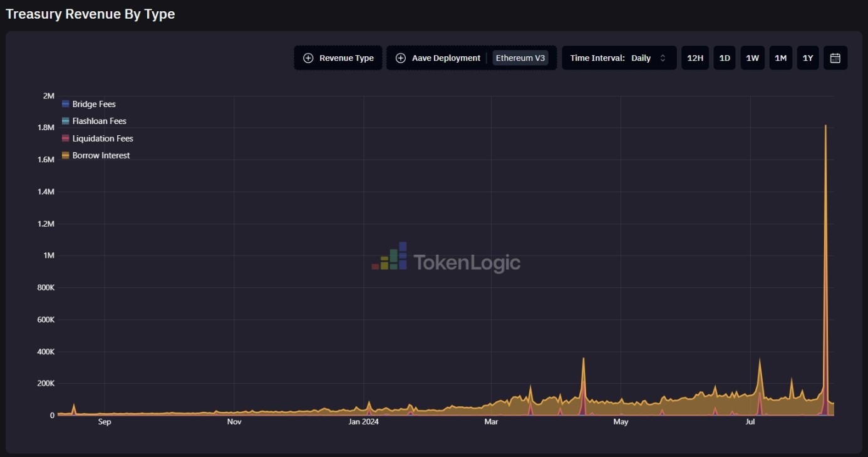The width and height of the screenshot is (868, 457).
Task: Click the 1.4M y-axis label
Action: 46,192
